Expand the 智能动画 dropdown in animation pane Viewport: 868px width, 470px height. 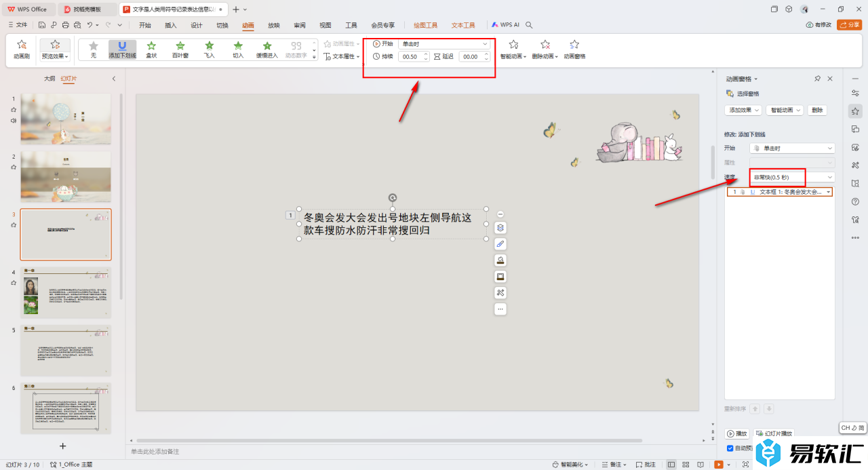tap(785, 110)
